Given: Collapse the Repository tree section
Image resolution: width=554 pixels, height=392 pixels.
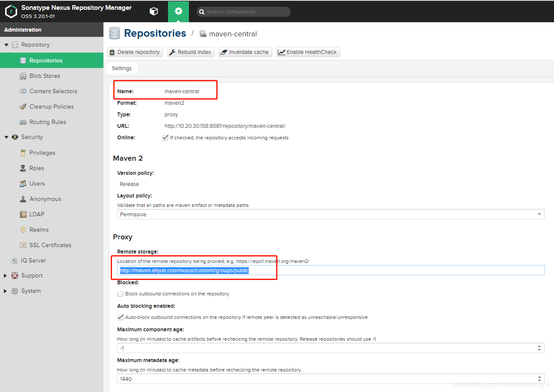Looking at the screenshot, I should coord(6,44).
